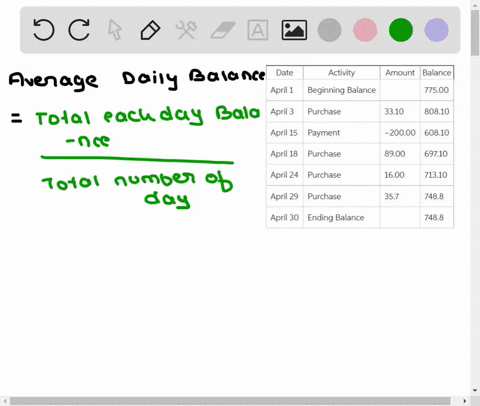This screenshot has height=406, width=480.
Task: Select the Text box tool
Action: click(x=258, y=30)
